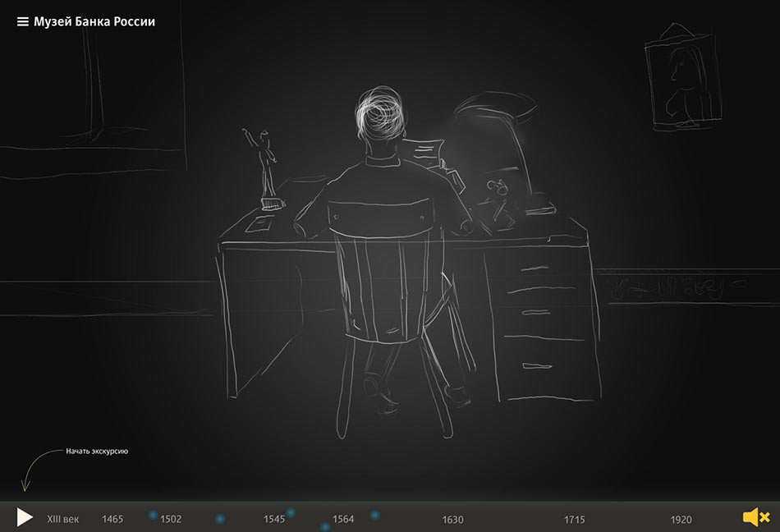Open the hamburger navigation menu
The height and width of the screenshot is (532, 780).
pyautogui.click(x=22, y=21)
